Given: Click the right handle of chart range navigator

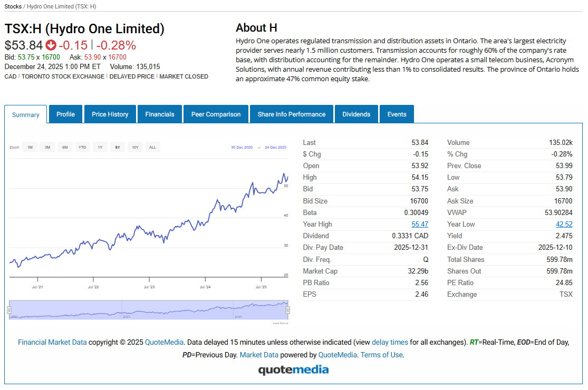Looking at the screenshot, I should pyautogui.click(x=288, y=310).
